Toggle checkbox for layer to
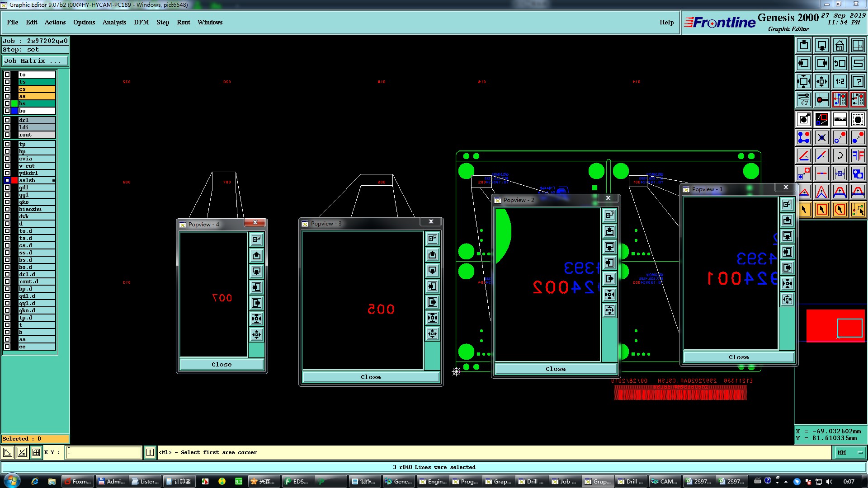This screenshot has height=488, width=868. pos(7,75)
